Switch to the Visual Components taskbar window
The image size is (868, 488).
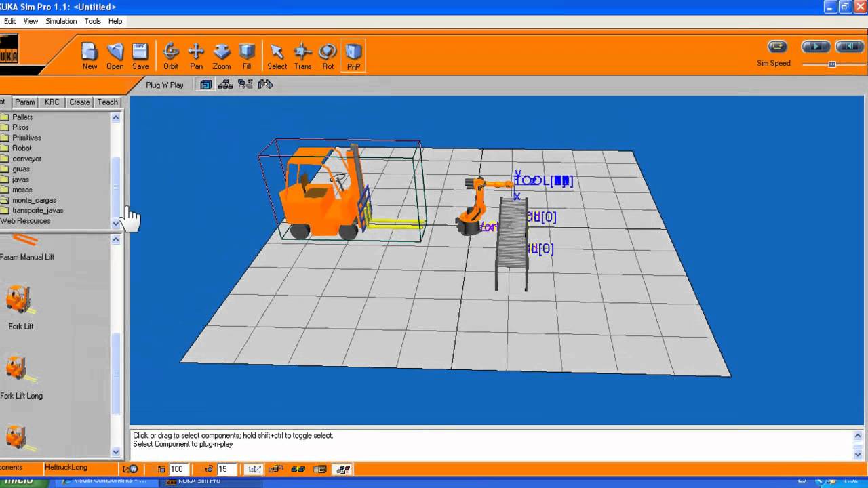click(x=106, y=481)
